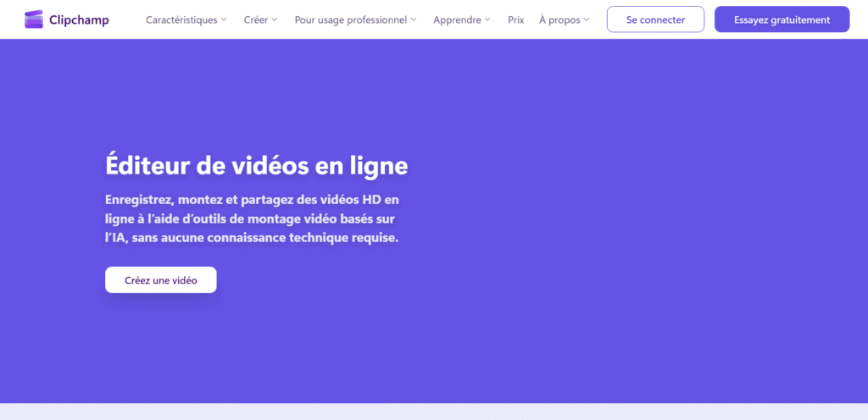Expand the chevron beside Apprendre

(x=487, y=19)
